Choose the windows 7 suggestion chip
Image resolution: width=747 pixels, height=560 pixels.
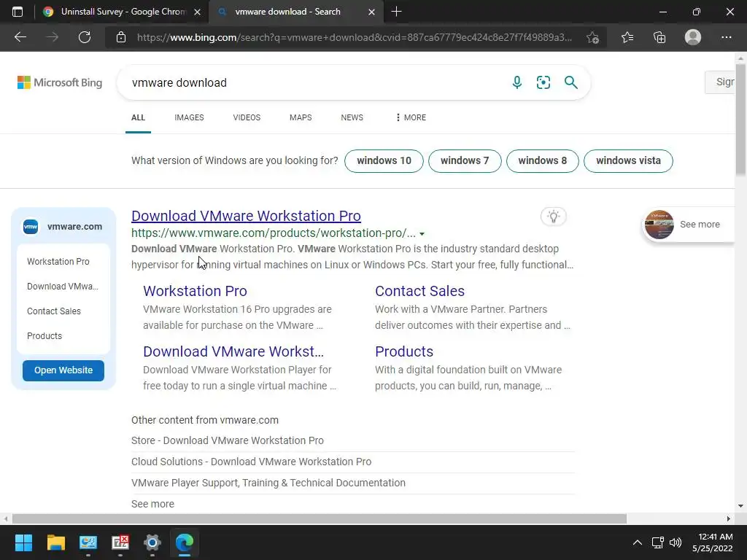(x=465, y=161)
